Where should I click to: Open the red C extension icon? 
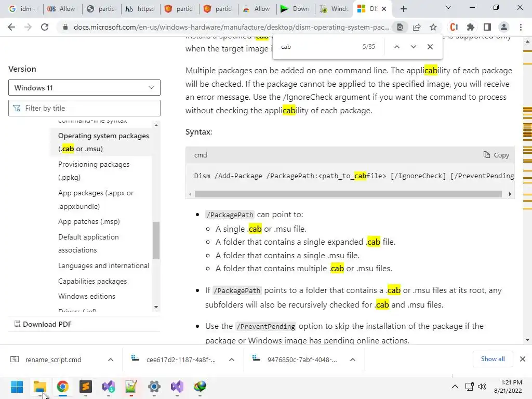pos(454,27)
